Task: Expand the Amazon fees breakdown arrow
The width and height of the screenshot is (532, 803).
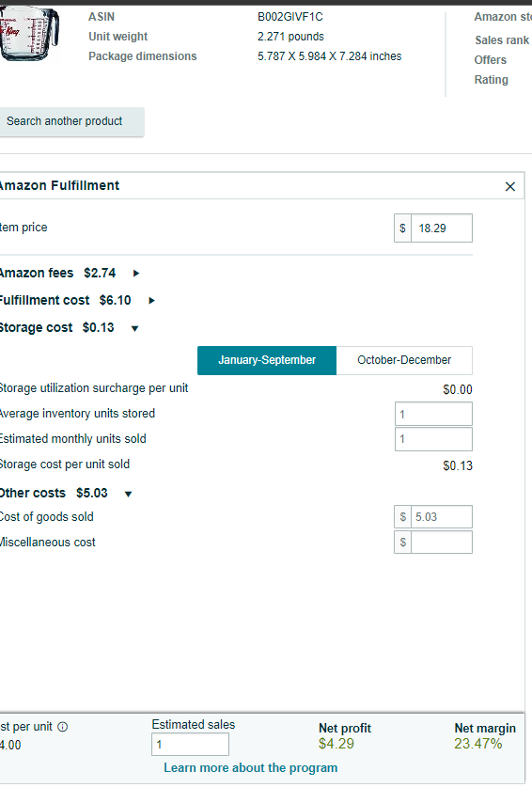Action: 136,274
